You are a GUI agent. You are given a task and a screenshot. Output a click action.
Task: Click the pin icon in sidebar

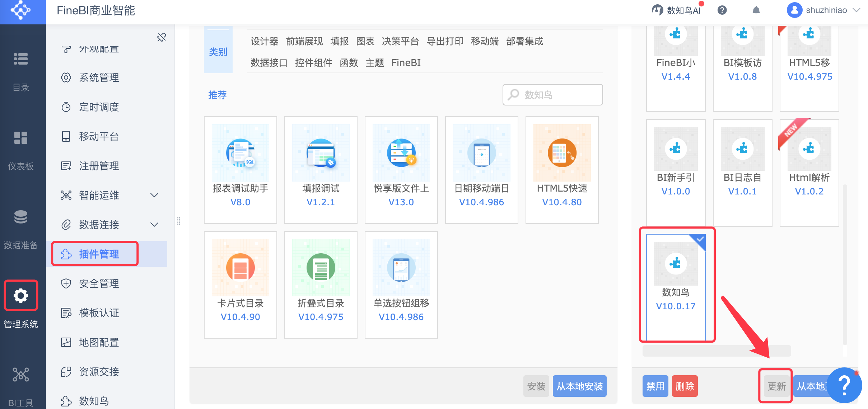point(162,37)
